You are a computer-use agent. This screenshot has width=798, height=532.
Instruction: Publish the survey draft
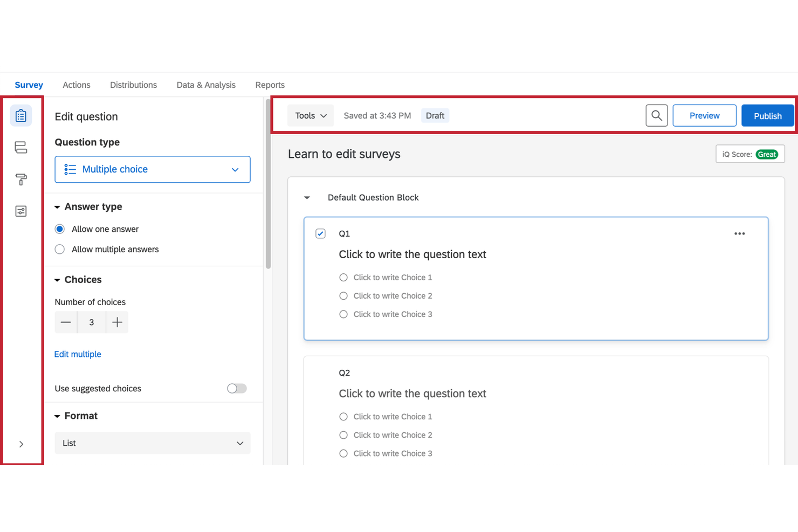tap(767, 115)
